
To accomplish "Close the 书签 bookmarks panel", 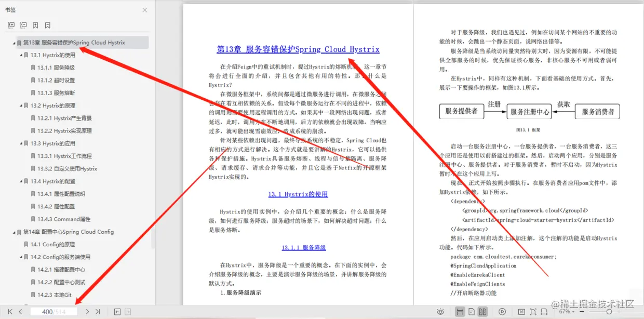I will [145, 10].
